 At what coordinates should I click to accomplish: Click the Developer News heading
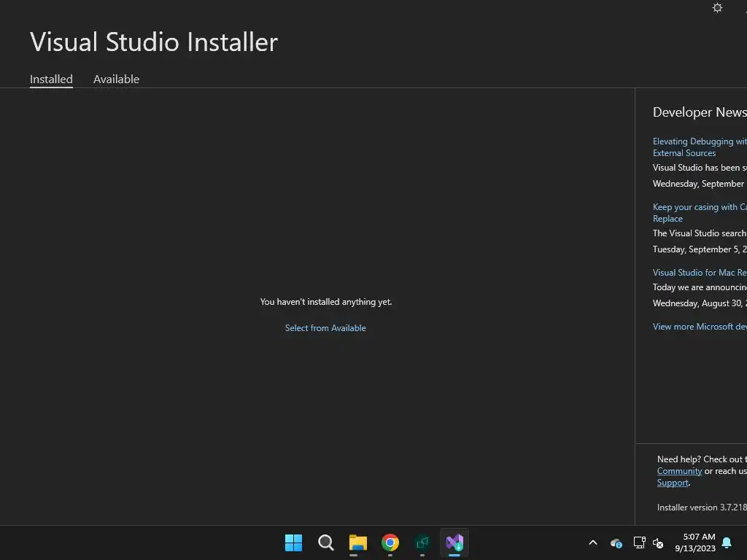click(x=700, y=112)
